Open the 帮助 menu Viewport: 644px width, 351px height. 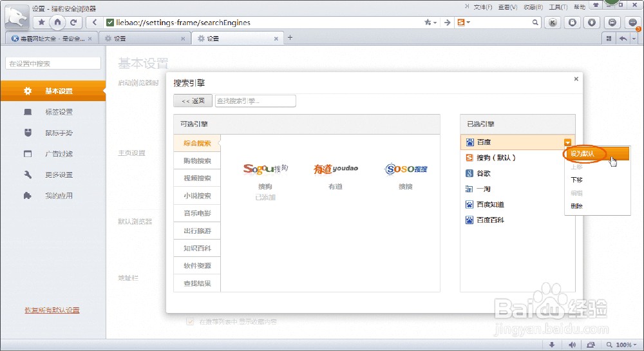click(x=580, y=7)
